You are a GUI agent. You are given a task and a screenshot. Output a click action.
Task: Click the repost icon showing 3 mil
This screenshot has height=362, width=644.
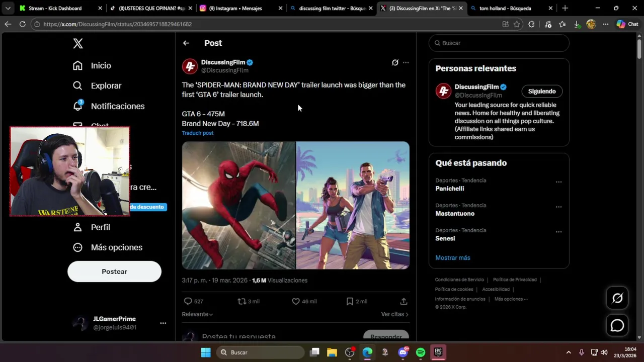tap(242, 301)
